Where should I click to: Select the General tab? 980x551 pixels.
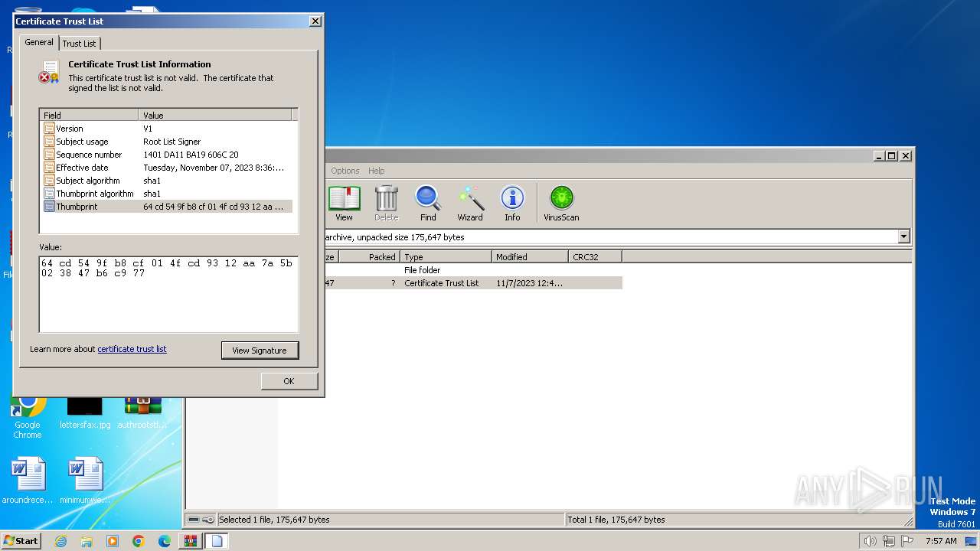point(39,42)
